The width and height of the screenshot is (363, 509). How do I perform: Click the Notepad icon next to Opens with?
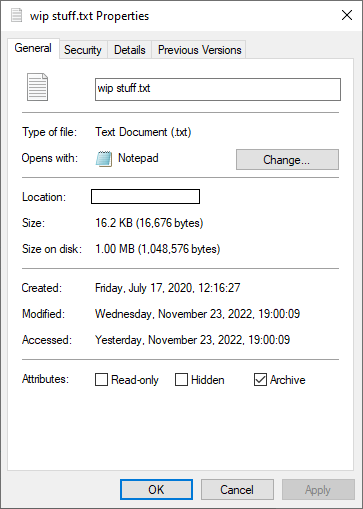click(x=104, y=159)
